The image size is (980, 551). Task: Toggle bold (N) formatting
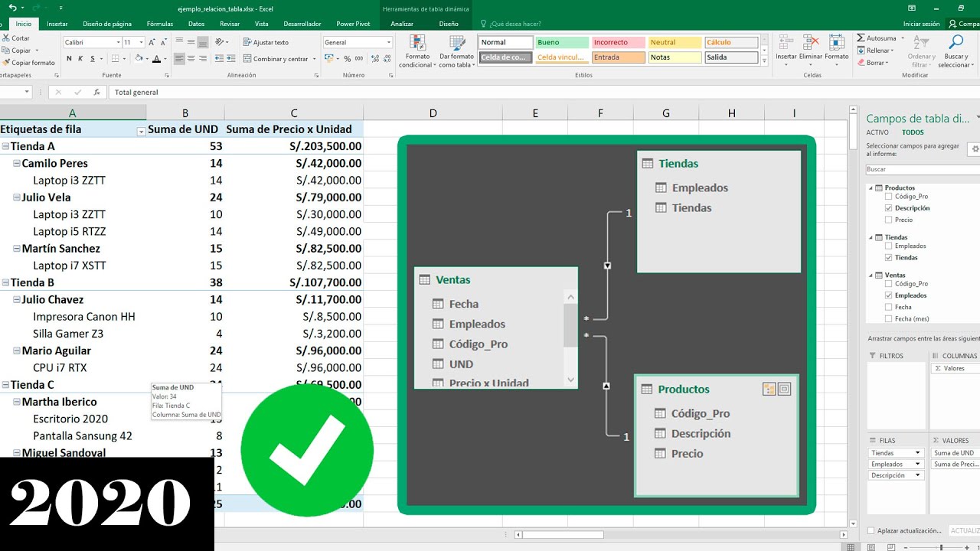tap(69, 59)
